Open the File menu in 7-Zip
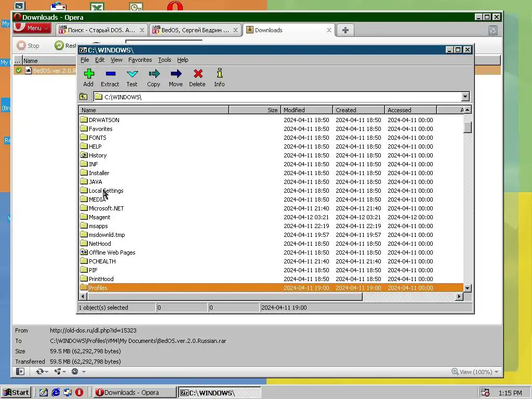Screen dimensions: 532x399 [85, 60]
